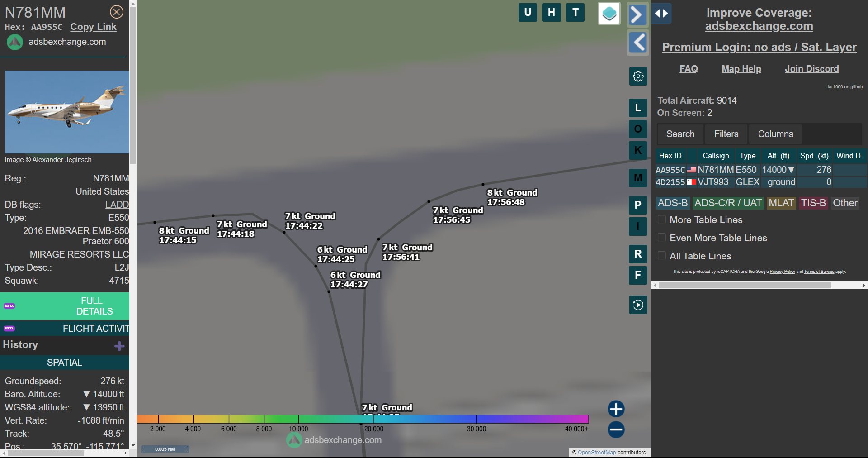This screenshot has width=868, height=458.
Task: Open the Search tab
Action: point(680,134)
